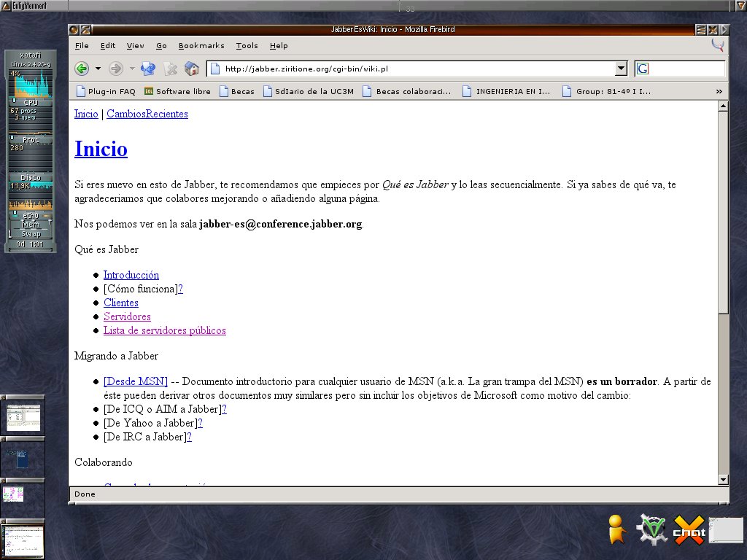The width and height of the screenshot is (747, 560).
Task: Open the Bookmarks menu
Action: tap(201, 45)
